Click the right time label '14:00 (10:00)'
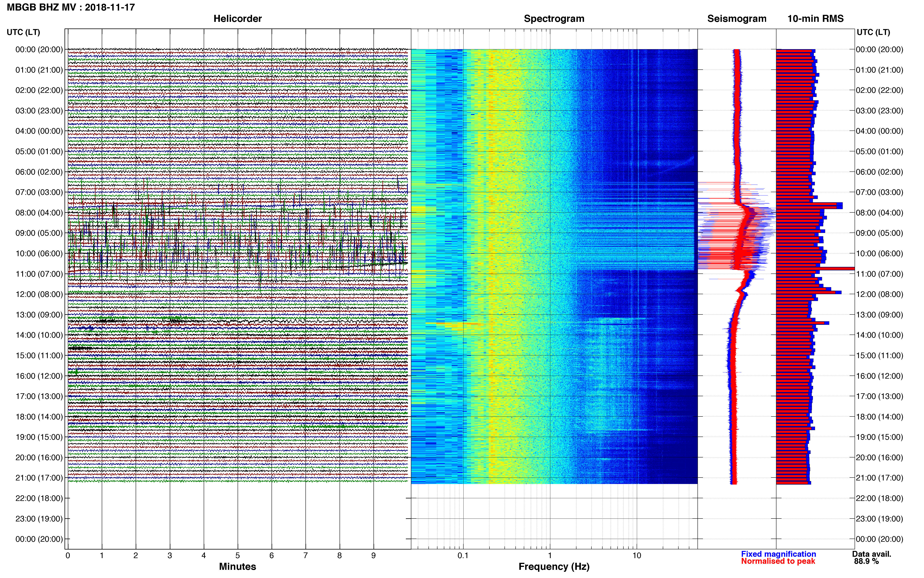 coord(879,335)
